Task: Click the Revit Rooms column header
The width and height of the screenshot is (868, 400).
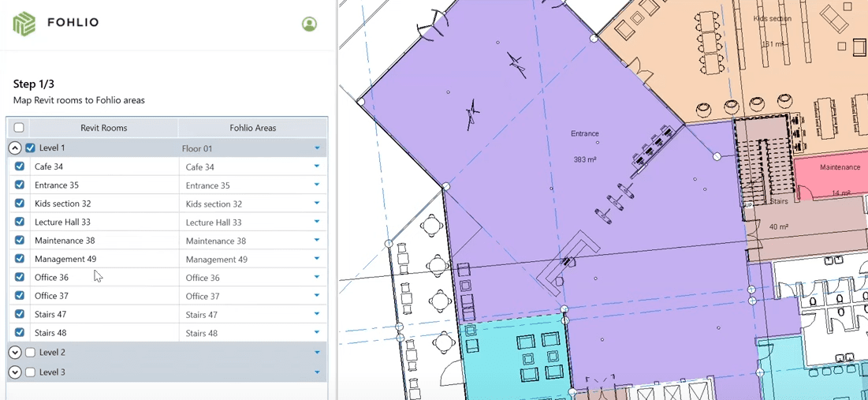Action: (x=103, y=128)
